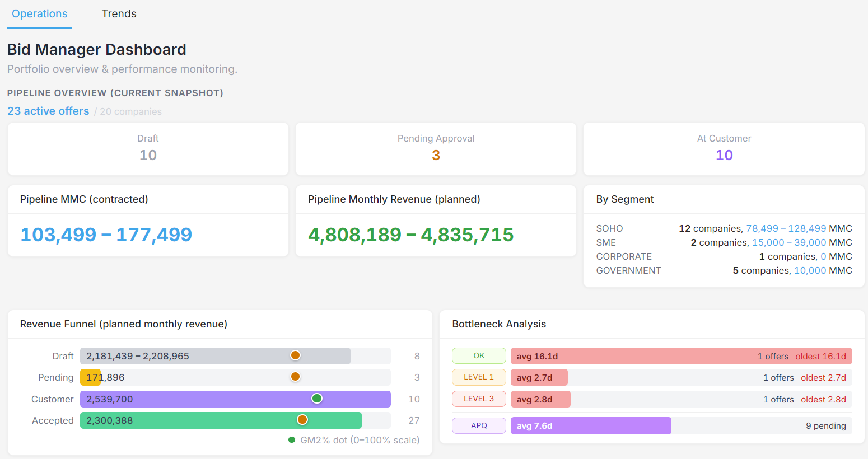
Task: Select the oldest 2.8d text
Action: [823, 400]
